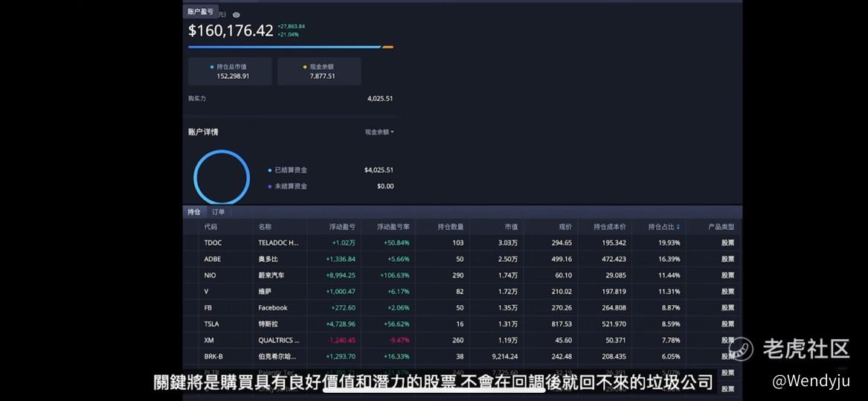Click the +27,863.84 gain figure

[x=291, y=26]
